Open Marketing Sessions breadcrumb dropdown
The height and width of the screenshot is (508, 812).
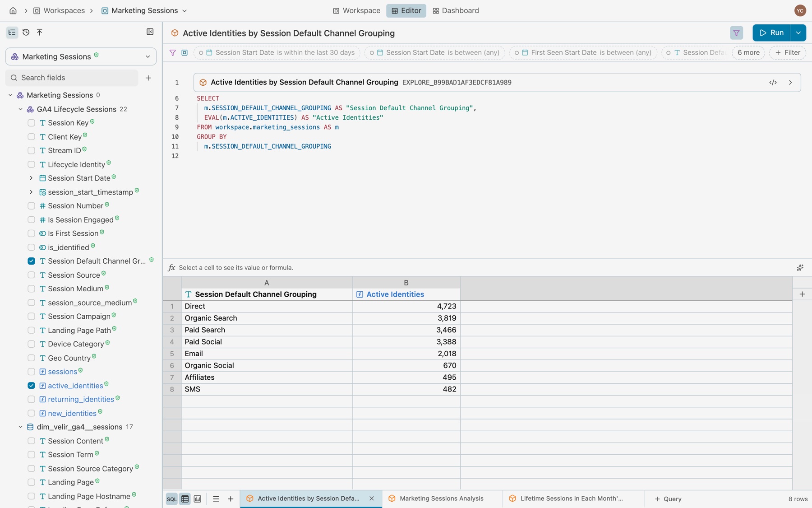pos(185,11)
